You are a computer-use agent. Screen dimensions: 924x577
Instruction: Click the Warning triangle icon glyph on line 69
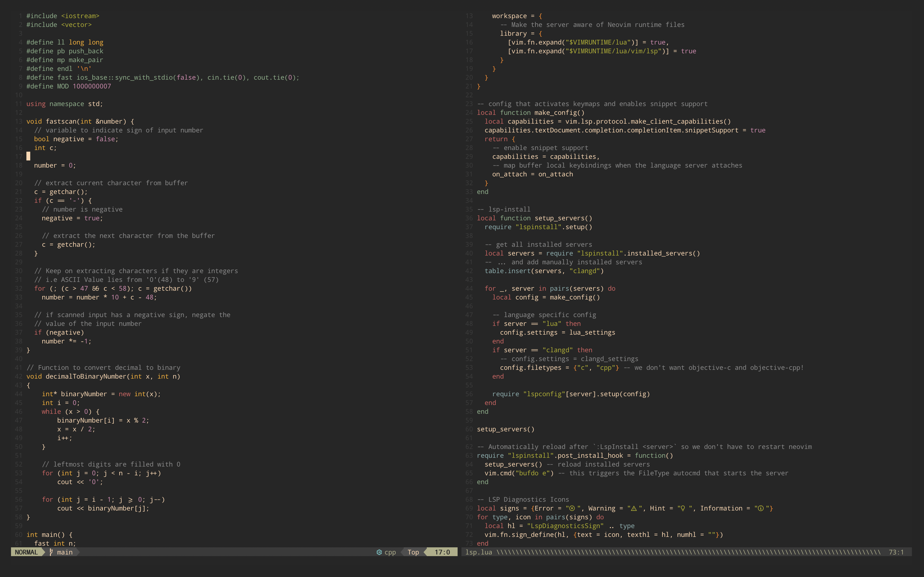click(x=634, y=508)
